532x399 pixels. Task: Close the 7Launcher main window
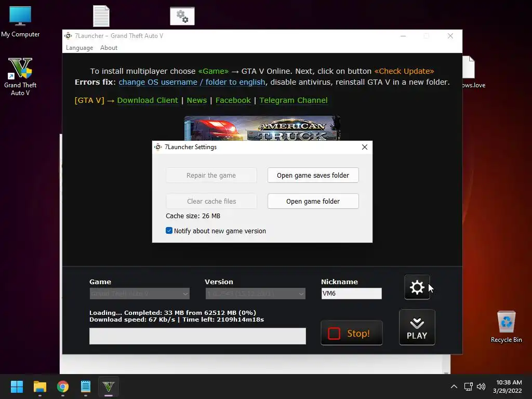click(450, 36)
